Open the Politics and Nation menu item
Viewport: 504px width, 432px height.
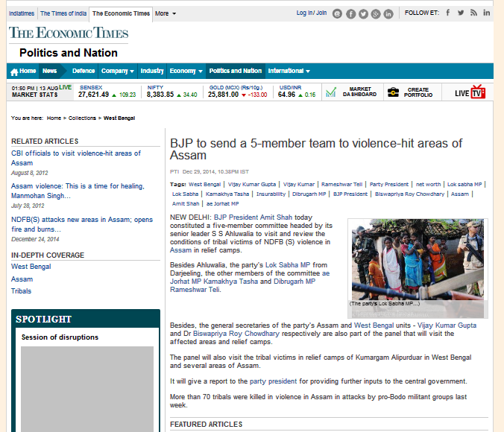tap(236, 71)
